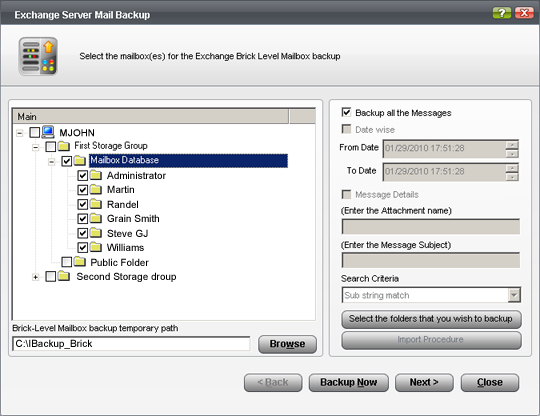Click the Attachment name input field
The width and height of the screenshot is (540, 416).
click(x=431, y=227)
